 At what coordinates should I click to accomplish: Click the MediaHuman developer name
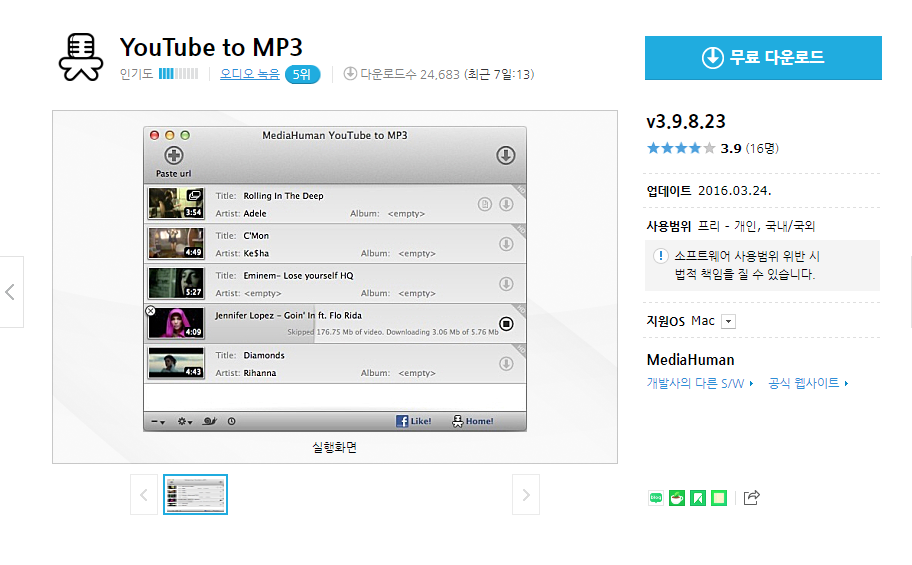coord(690,360)
